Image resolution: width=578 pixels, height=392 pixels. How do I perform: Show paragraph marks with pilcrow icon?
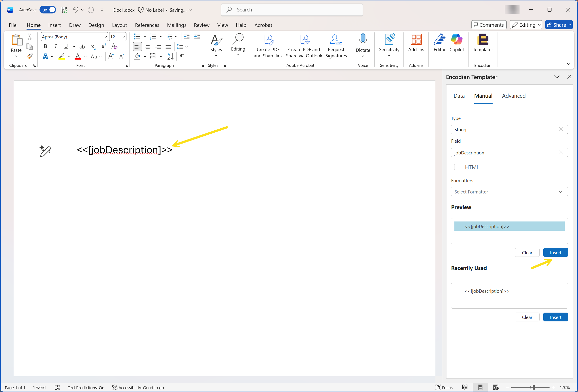(x=182, y=56)
